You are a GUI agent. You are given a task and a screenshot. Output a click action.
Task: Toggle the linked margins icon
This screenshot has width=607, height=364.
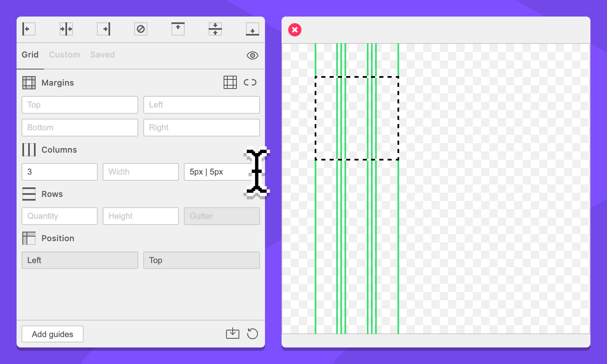[x=250, y=82]
